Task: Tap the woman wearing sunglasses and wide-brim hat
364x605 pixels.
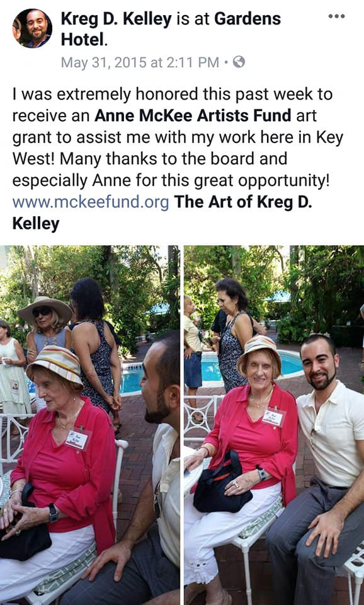Action: 45,324
